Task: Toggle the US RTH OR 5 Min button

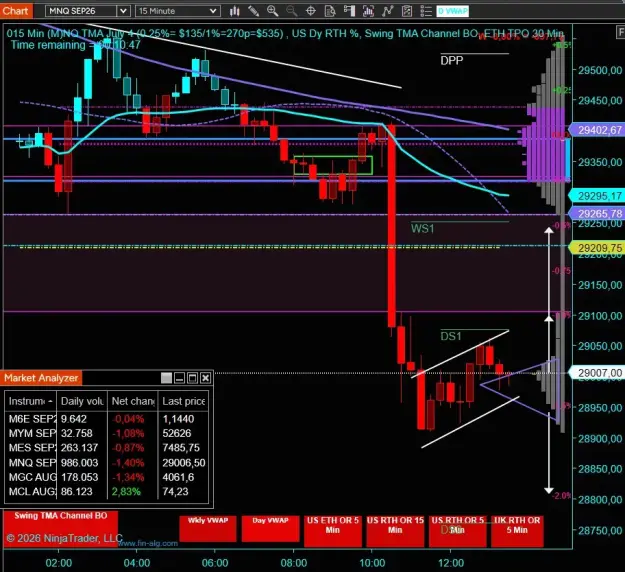Action: pos(458,531)
